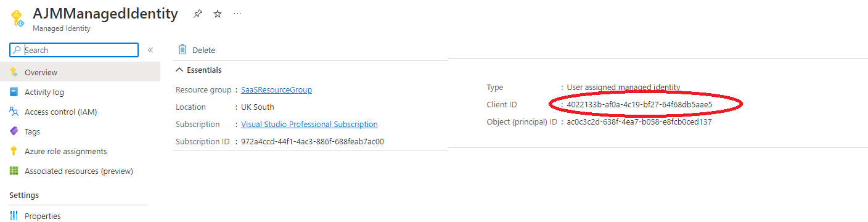Select the Client ID value text
Viewport: 868px width, 222px height.
pos(639,105)
